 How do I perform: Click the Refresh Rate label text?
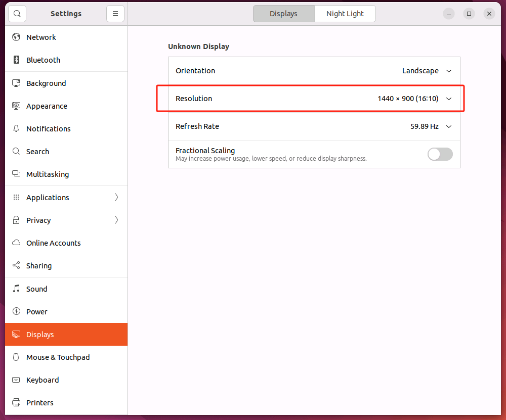(197, 126)
